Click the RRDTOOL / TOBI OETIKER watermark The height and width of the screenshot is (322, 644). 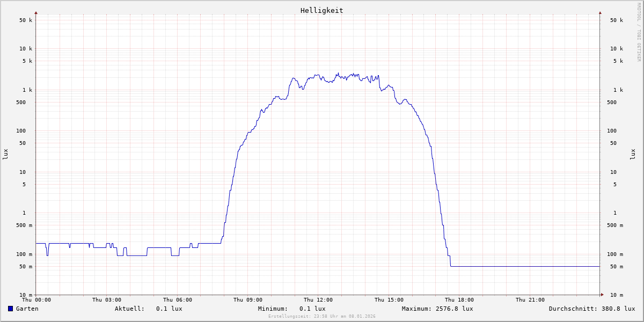(639, 32)
